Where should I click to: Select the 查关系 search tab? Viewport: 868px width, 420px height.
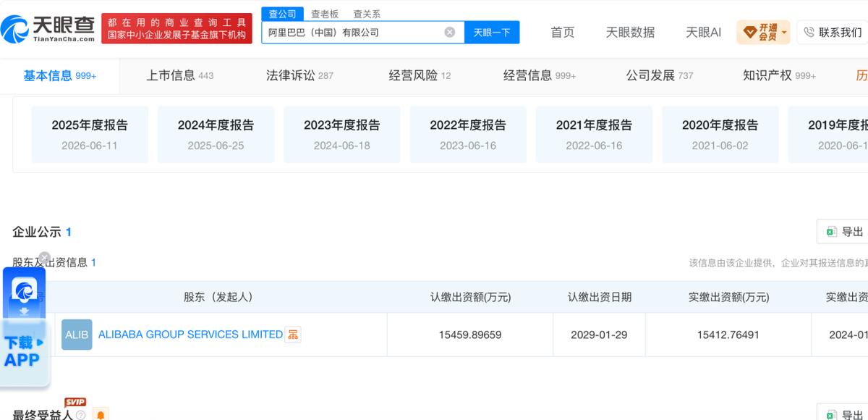point(367,14)
